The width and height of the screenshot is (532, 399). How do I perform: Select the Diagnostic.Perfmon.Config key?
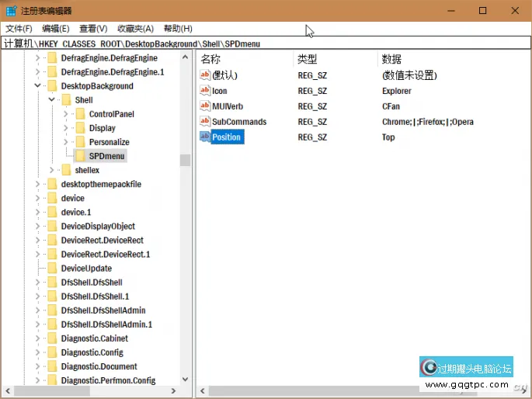[x=108, y=380]
